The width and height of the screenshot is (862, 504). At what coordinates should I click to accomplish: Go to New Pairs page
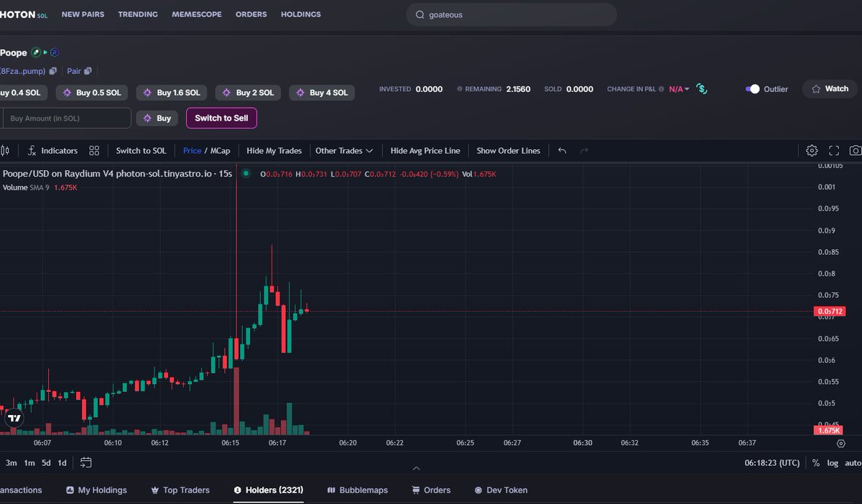[x=83, y=14]
